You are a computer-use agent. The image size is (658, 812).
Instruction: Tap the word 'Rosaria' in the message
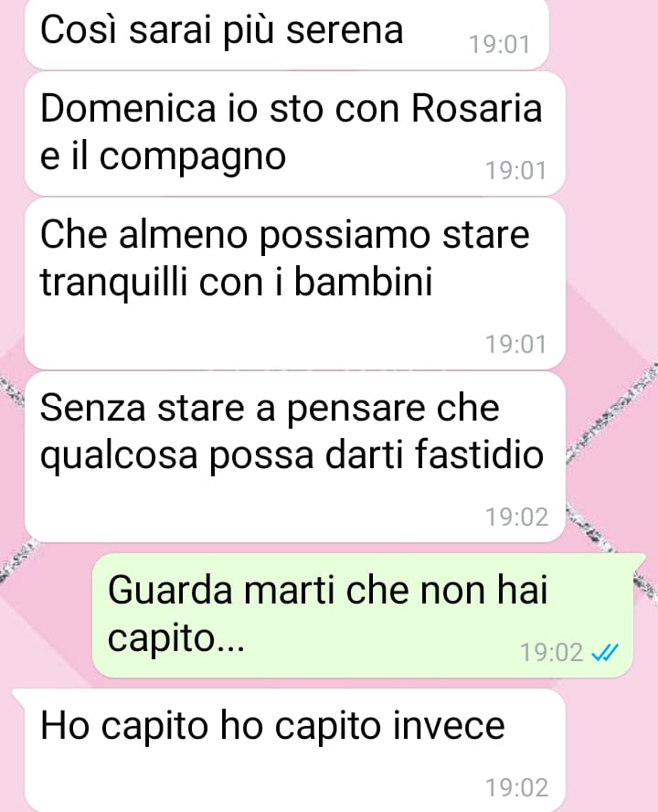coord(477,109)
